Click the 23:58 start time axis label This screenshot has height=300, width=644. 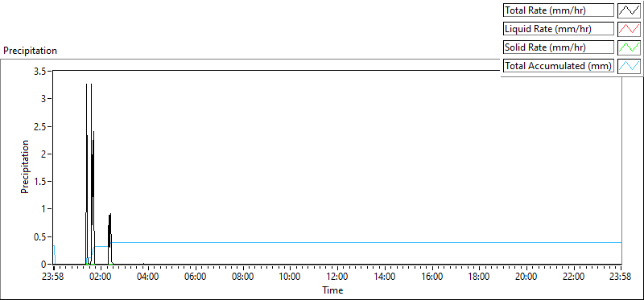(x=54, y=276)
